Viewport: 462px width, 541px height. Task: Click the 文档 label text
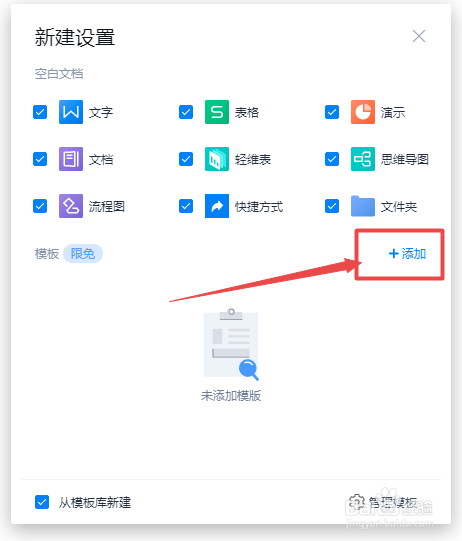click(x=101, y=159)
